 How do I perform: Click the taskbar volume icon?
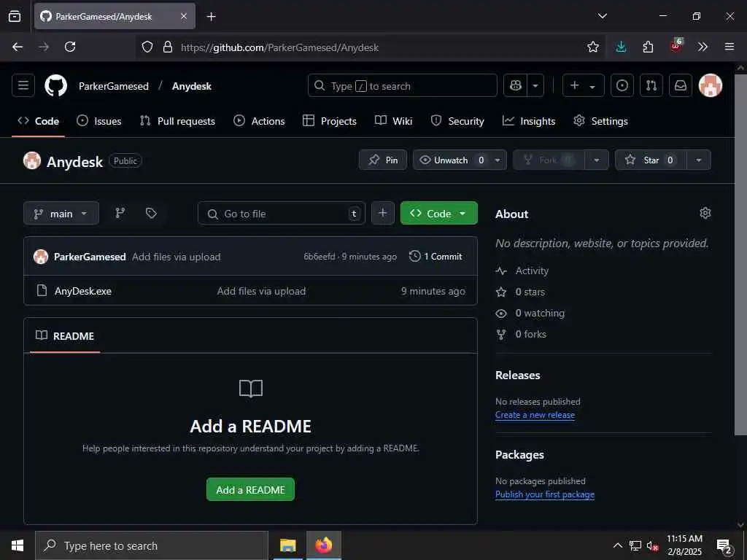(651, 545)
